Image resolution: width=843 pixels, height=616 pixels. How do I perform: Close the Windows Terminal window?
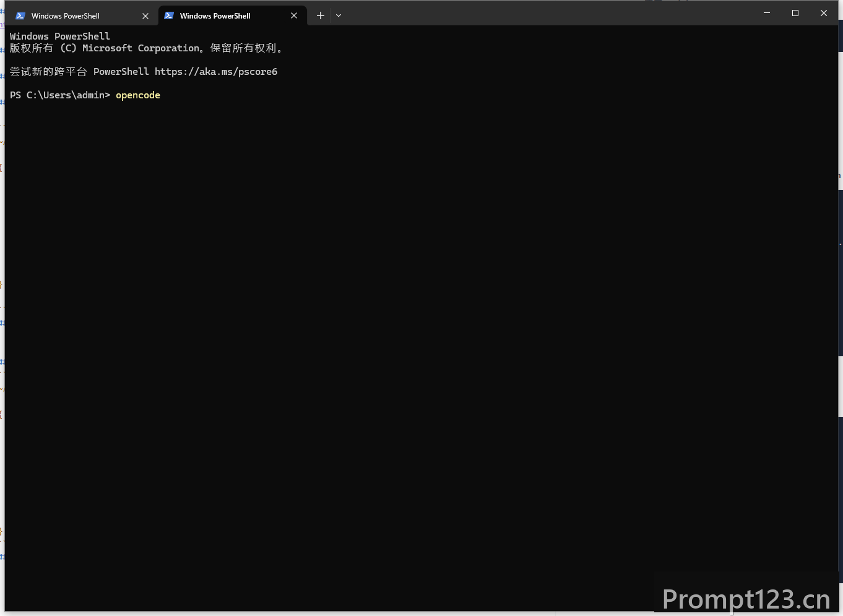pyautogui.click(x=824, y=13)
